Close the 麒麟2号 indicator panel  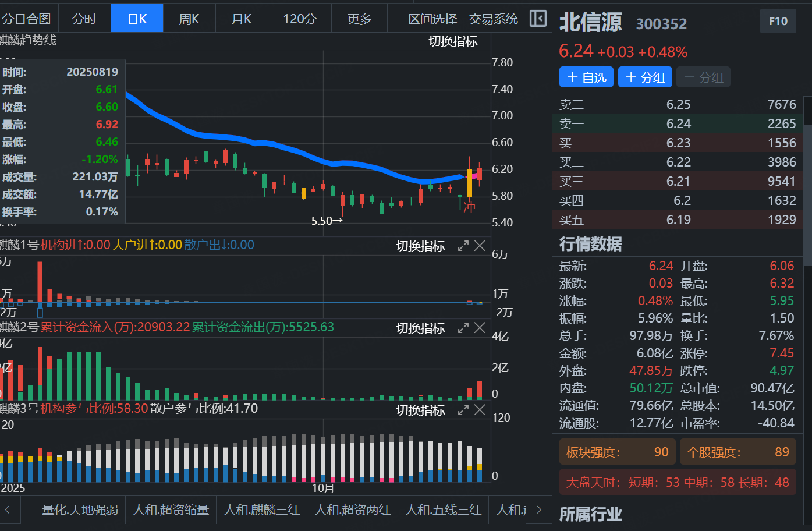click(480, 328)
